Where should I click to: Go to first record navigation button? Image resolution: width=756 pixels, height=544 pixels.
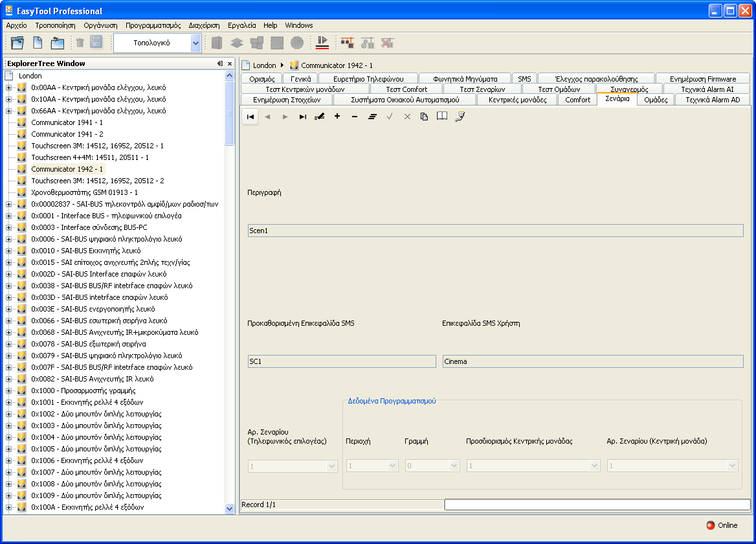click(250, 117)
